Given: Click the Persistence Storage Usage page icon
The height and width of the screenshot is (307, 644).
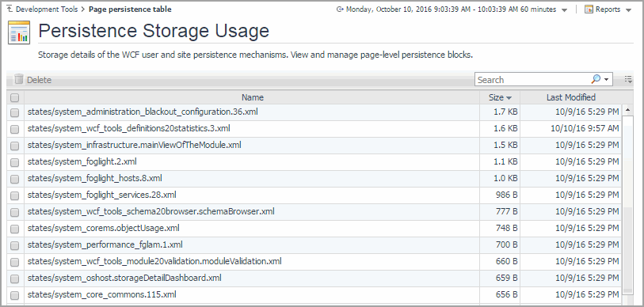Looking at the screenshot, I should click(x=19, y=32).
